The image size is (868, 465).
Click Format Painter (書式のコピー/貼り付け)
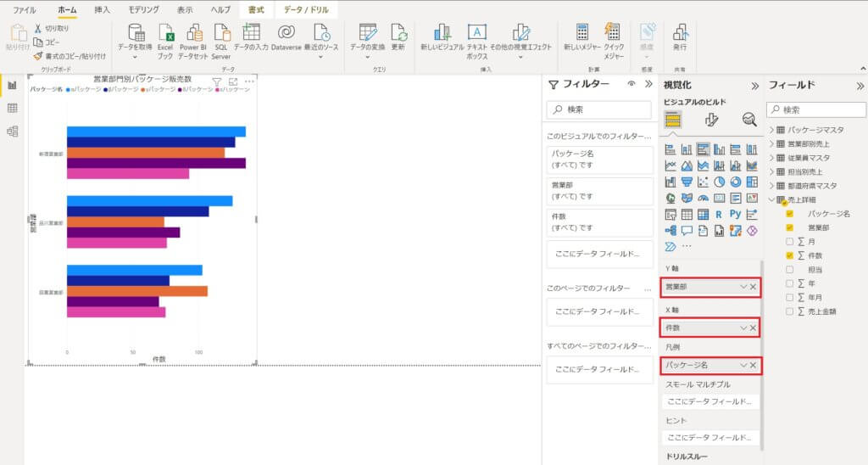[70, 56]
